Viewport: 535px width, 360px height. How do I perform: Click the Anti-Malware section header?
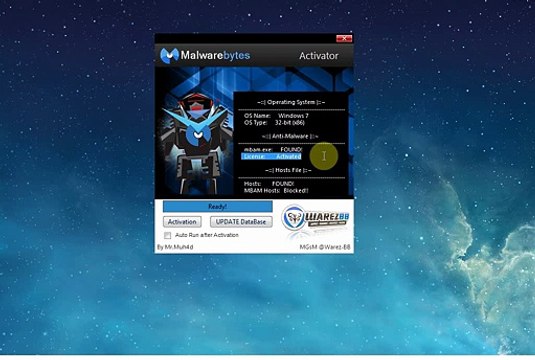(x=290, y=136)
